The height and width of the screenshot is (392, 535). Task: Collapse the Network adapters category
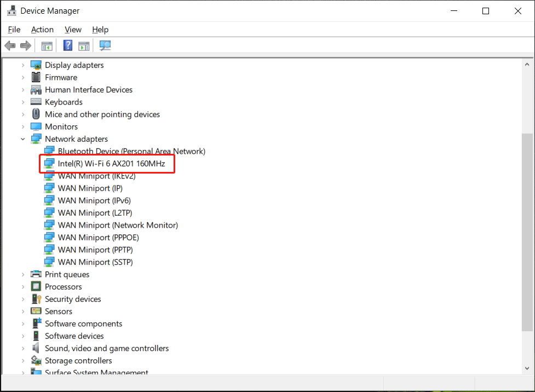pos(22,139)
